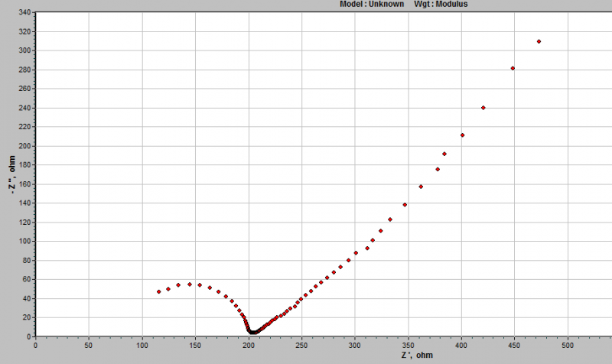Pick the leftmost data point near Z' 116 ohm
Viewport: 612px width, 364px height.
click(x=159, y=292)
